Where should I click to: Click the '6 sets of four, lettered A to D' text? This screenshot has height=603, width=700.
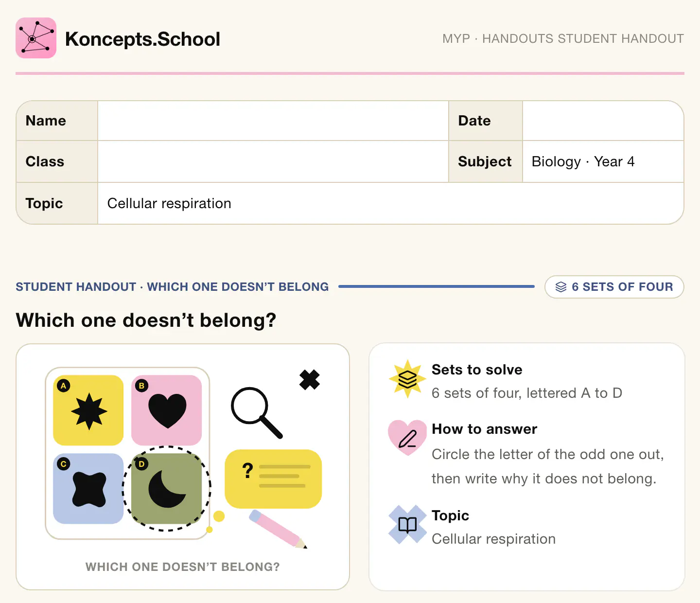coord(527,393)
